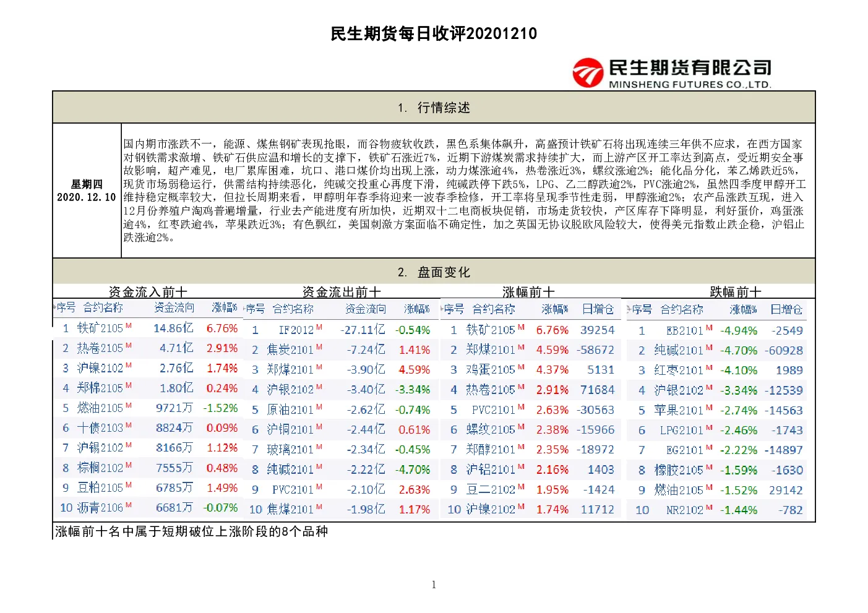
Task: Click contract LPG2101
Action: [x=682, y=431]
